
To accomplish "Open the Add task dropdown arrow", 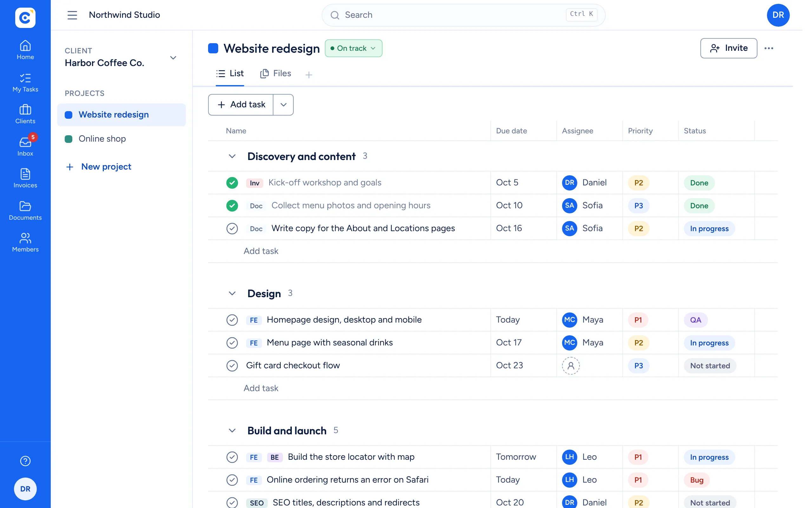I will pyautogui.click(x=283, y=105).
